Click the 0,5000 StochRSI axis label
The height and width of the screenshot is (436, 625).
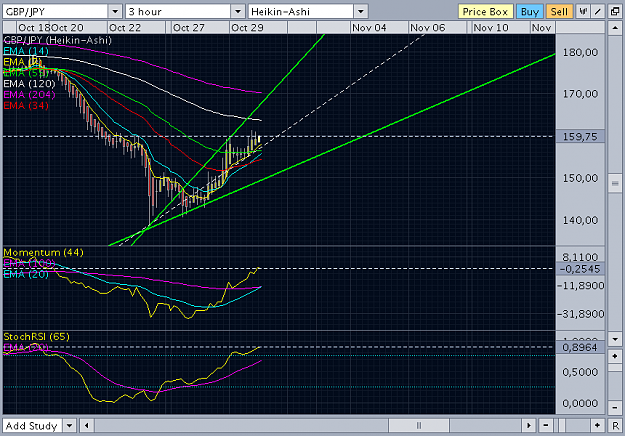(580, 372)
